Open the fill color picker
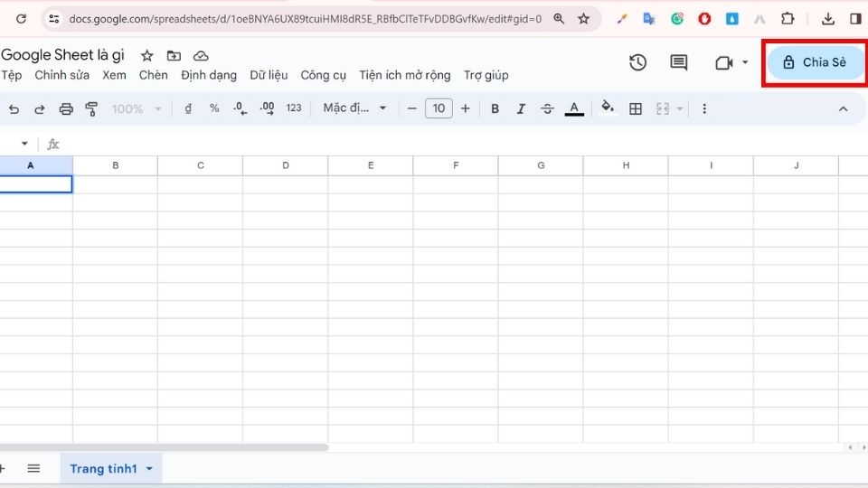Image resolution: width=868 pixels, height=488 pixels. (x=608, y=108)
